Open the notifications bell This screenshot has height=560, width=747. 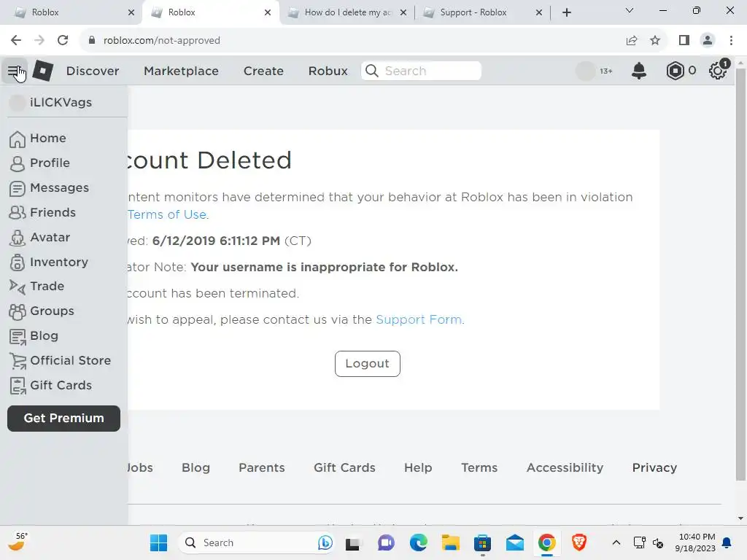click(x=639, y=71)
